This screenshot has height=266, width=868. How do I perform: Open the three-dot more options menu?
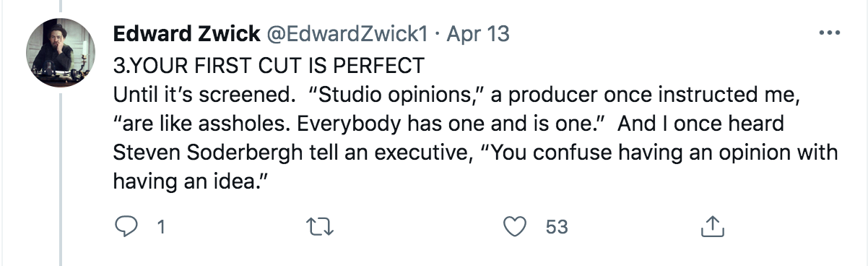click(x=828, y=33)
